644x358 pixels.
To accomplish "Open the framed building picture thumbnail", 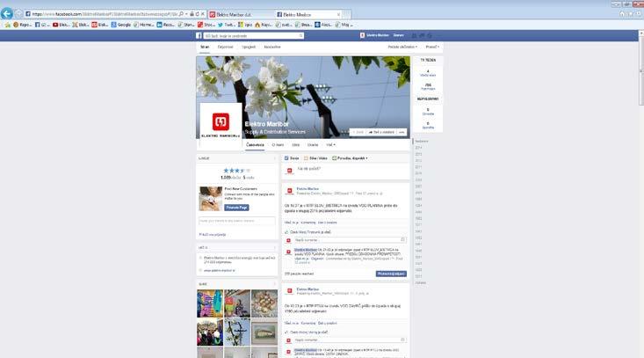I will point(264,332).
